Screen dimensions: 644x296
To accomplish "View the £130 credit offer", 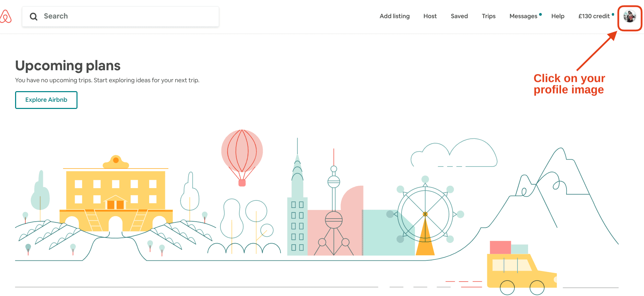I will click(x=594, y=16).
